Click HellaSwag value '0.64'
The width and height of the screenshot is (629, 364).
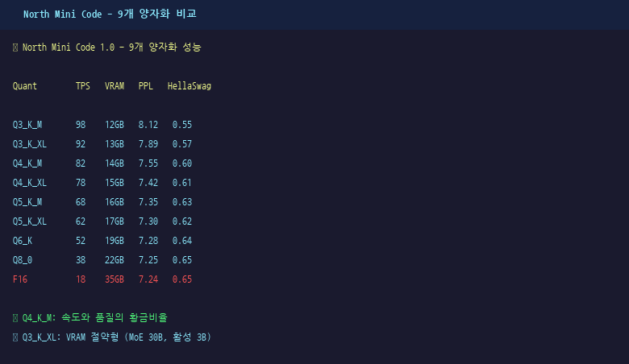point(182,241)
